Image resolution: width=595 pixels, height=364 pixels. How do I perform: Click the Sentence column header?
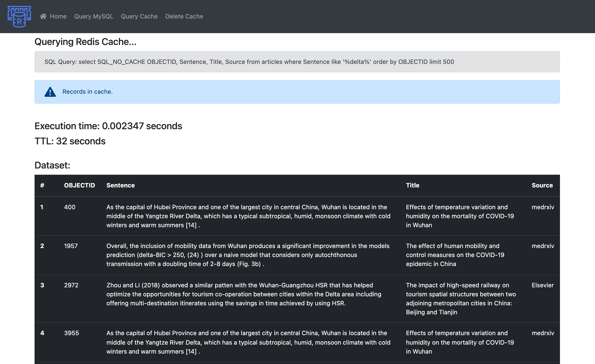pyautogui.click(x=120, y=186)
